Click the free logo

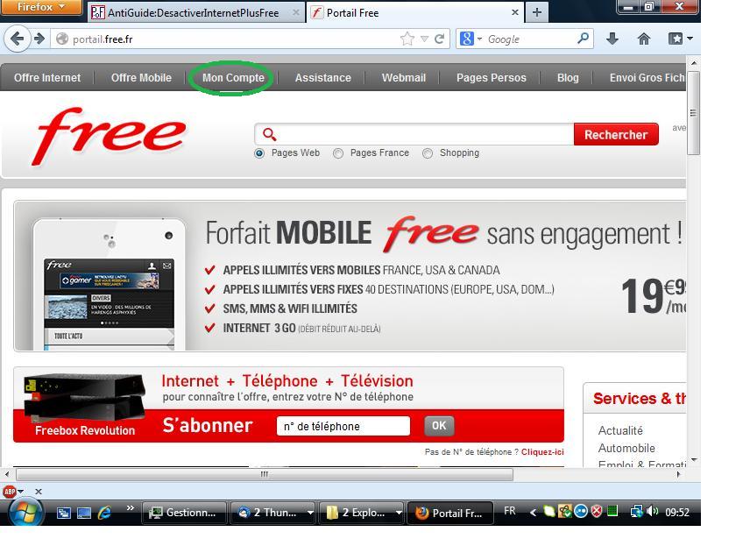tap(109, 135)
